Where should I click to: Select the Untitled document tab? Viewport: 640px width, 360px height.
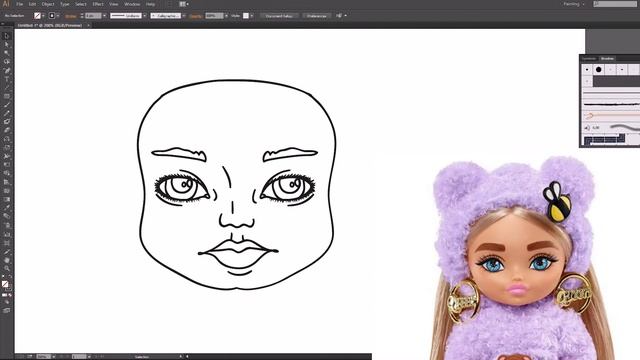[49, 25]
